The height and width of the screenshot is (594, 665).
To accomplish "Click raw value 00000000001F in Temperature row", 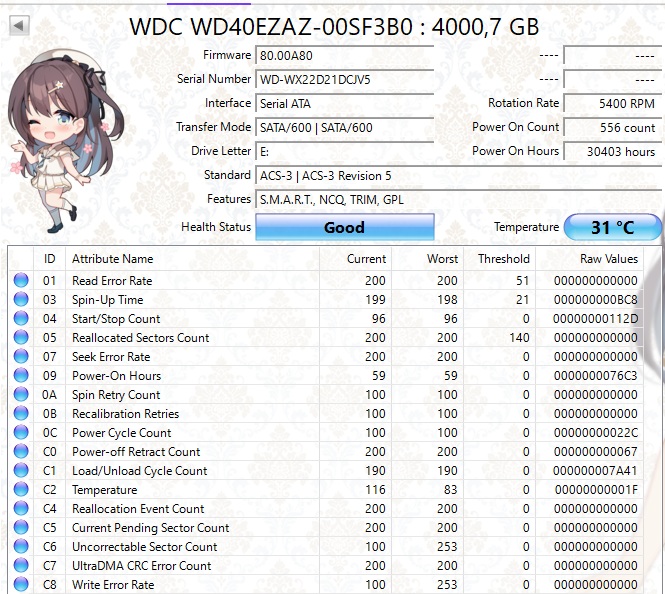I will (x=596, y=490).
